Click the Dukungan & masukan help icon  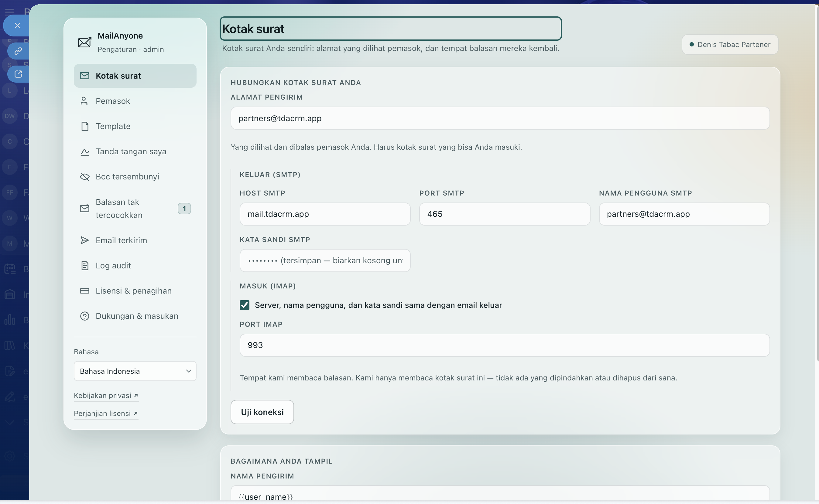(x=84, y=316)
